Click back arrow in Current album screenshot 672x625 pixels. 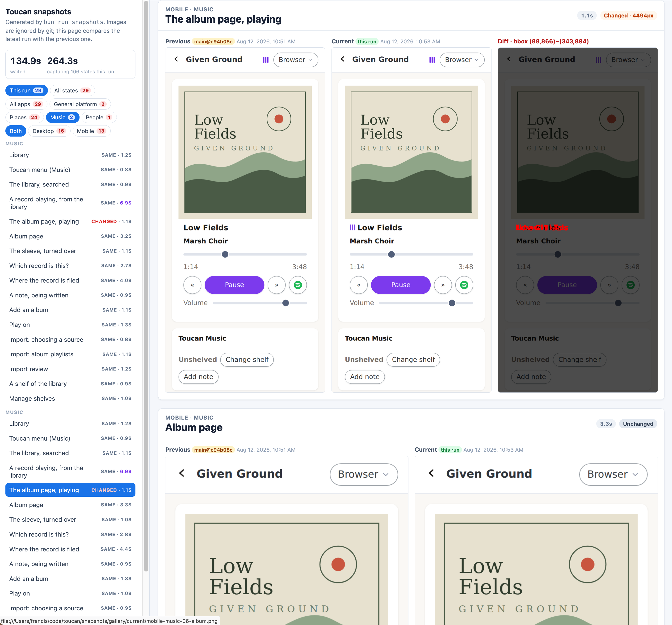[x=342, y=59]
